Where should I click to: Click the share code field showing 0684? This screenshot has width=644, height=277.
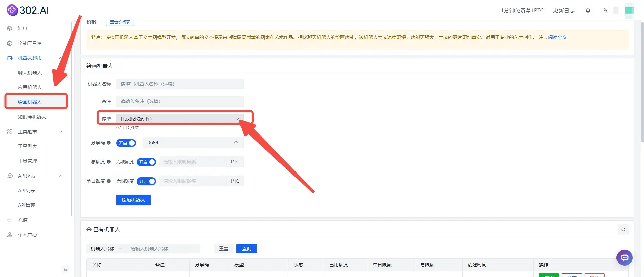(x=193, y=143)
